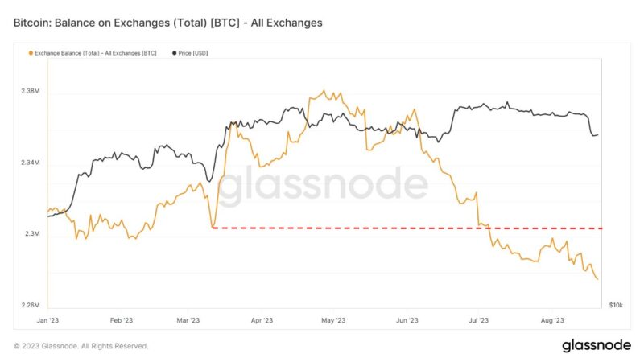This screenshot has width=644, height=358.
Task: Click the Glassnode copyright notice
Action: click(x=81, y=346)
